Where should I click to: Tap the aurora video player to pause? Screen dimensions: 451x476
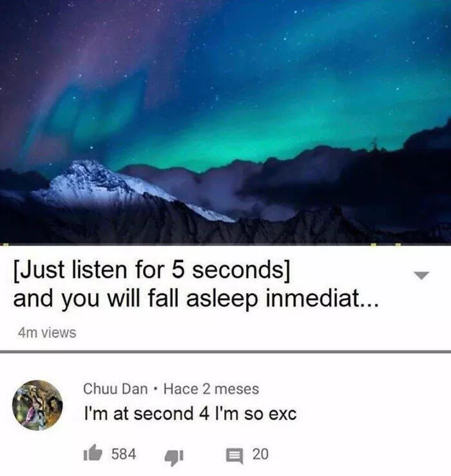(225, 122)
